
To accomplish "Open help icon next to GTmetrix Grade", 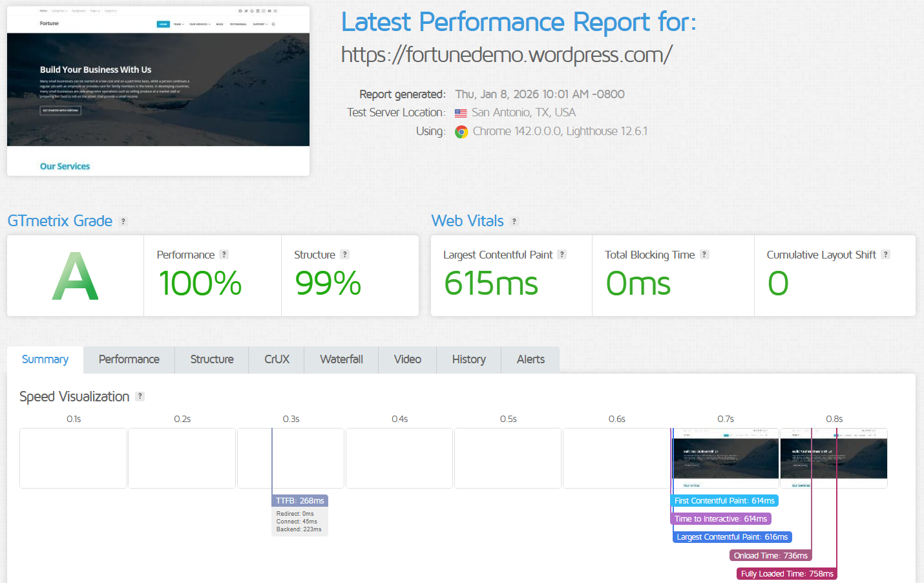I will [x=123, y=221].
